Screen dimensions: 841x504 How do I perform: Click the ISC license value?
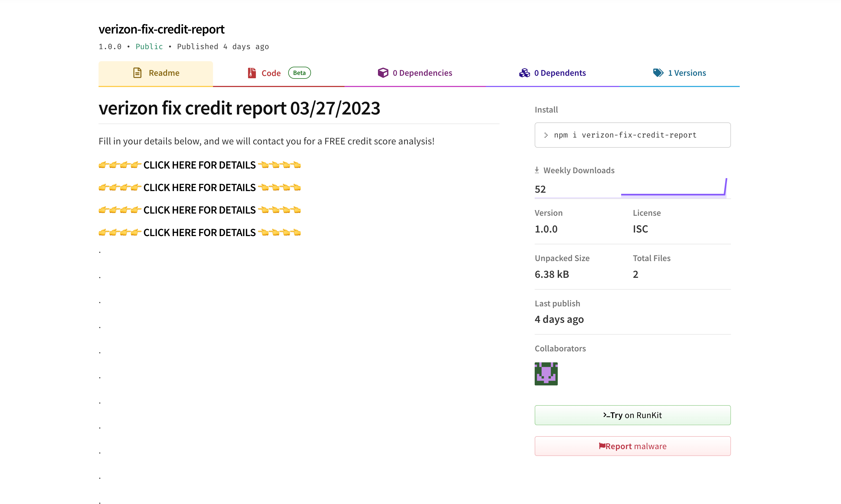[640, 229]
